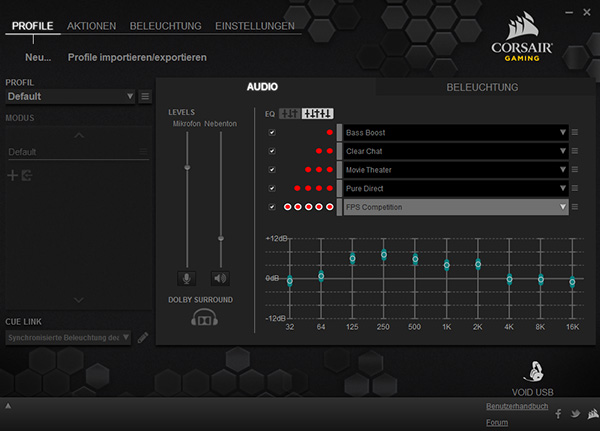Open Default mode row menu icon
The height and width of the screenshot is (431, 600).
pyautogui.click(x=143, y=152)
